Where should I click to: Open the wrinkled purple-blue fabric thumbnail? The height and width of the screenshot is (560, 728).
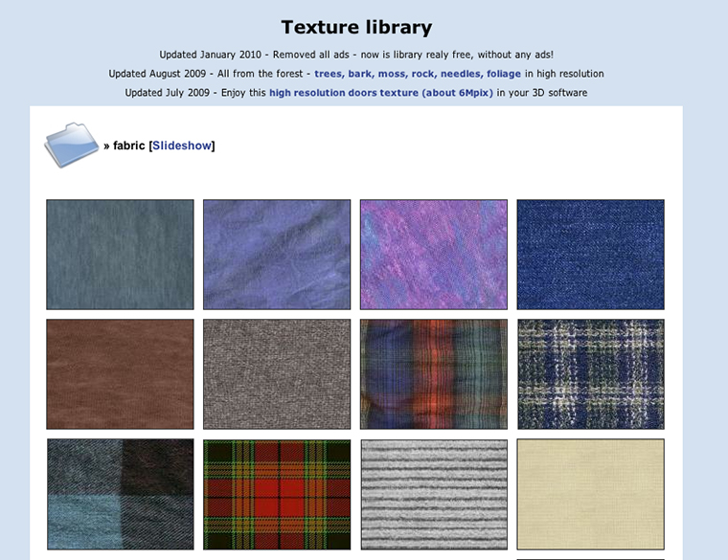coord(277,255)
